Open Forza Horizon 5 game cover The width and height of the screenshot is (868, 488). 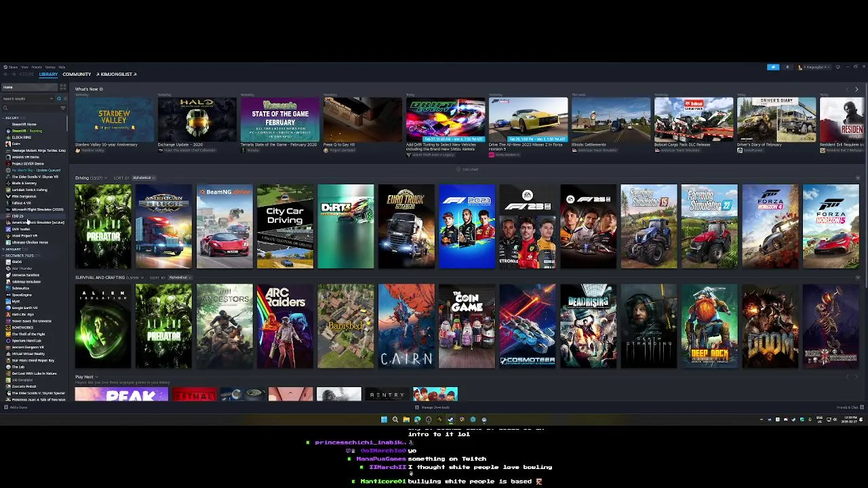click(x=831, y=226)
